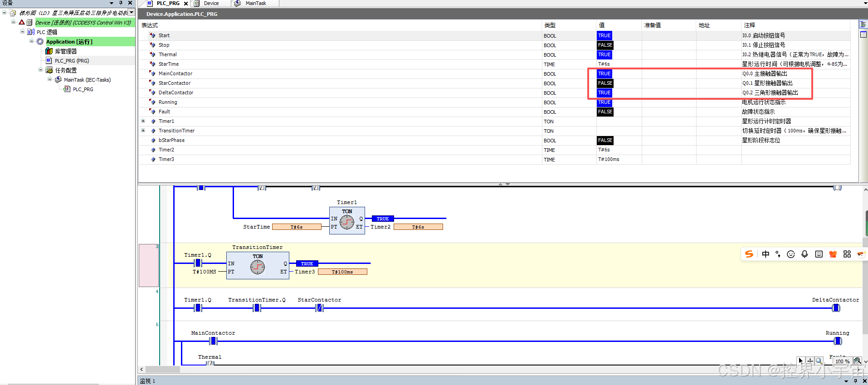Select the pan tool in ladder editor
Image resolution: width=868 pixels, height=385 pixels.
click(x=810, y=361)
